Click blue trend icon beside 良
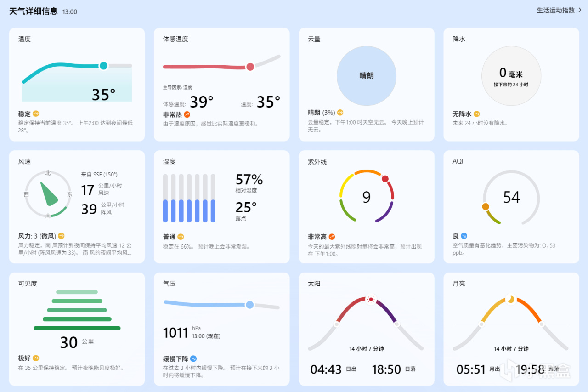 (x=464, y=236)
